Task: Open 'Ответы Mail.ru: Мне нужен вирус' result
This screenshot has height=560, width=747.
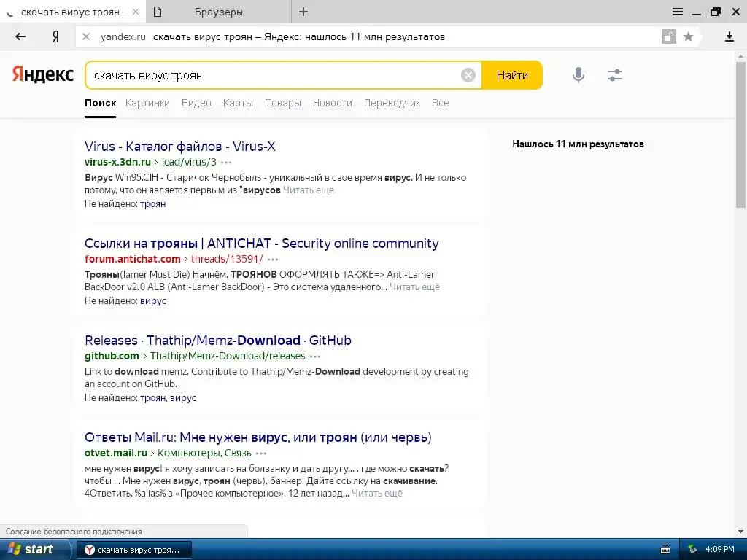Action: click(258, 437)
